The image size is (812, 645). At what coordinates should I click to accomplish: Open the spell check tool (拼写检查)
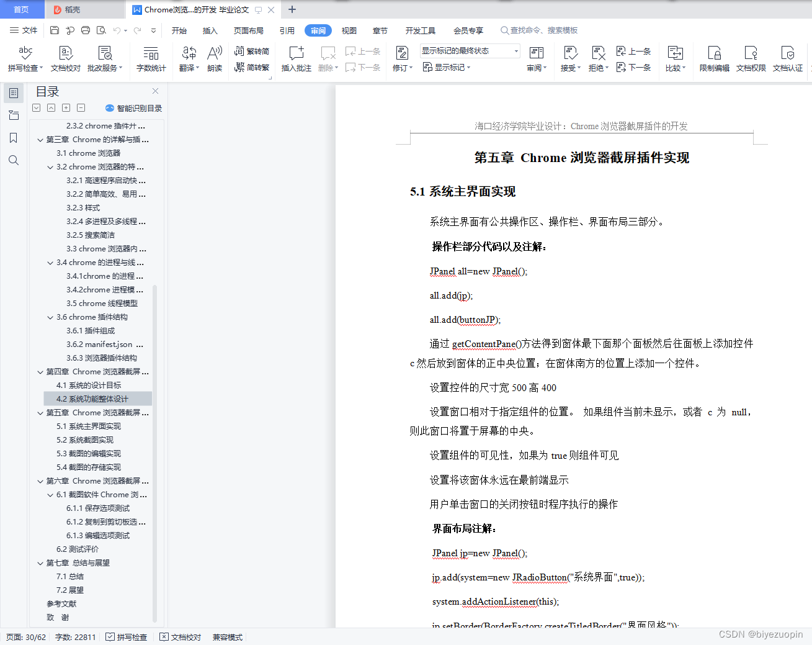tap(25, 59)
